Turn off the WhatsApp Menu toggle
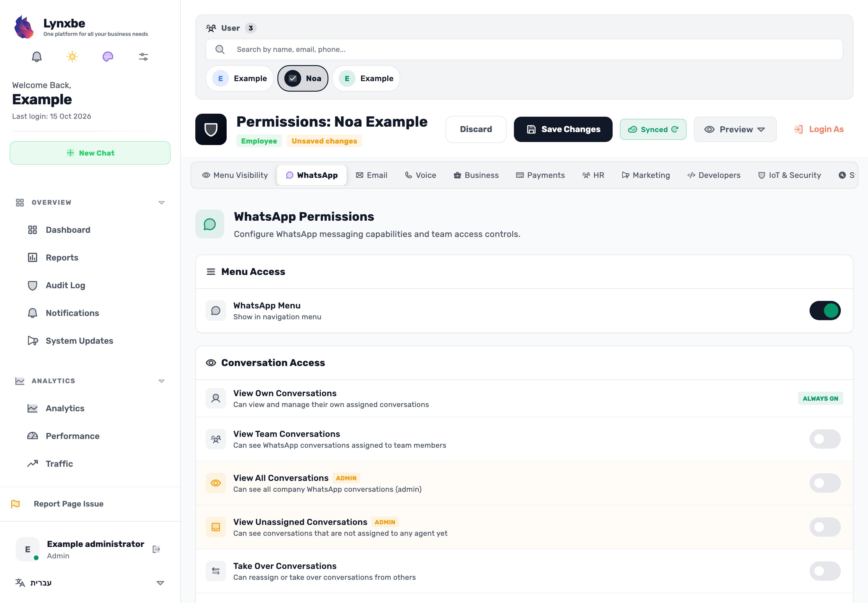 (x=825, y=311)
